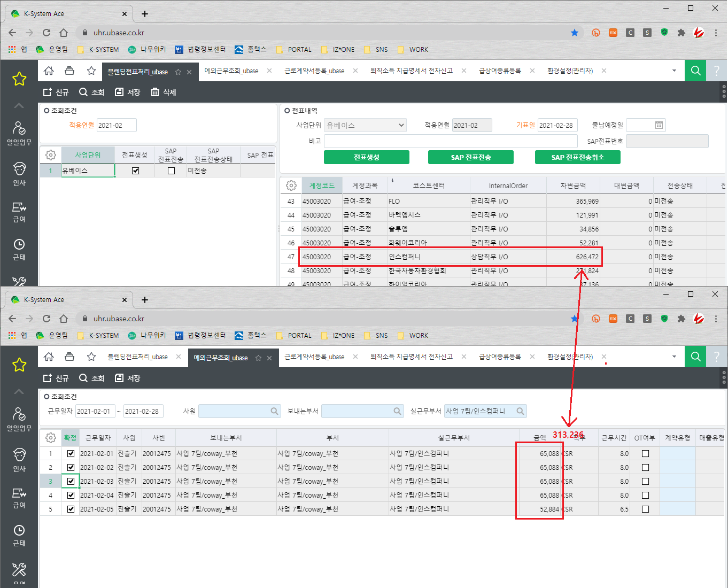The height and width of the screenshot is (588, 728).
Task: Collapse sidebar up arrow in bottom window
Action: (19, 391)
